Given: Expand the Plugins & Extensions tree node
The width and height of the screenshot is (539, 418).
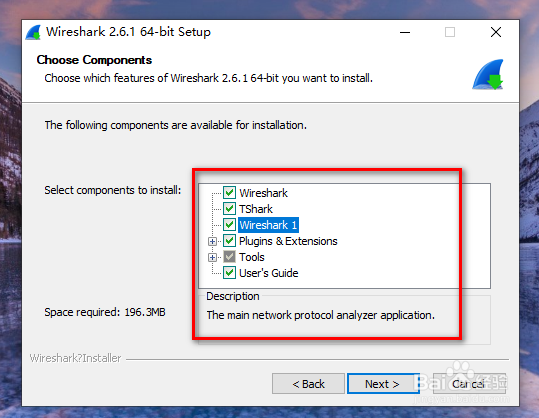Looking at the screenshot, I should coord(212,241).
